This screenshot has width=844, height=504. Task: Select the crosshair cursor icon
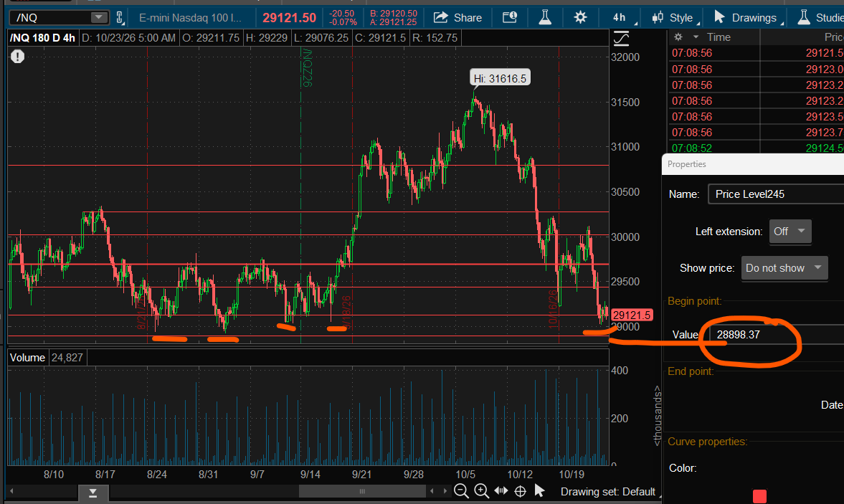[521, 491]
